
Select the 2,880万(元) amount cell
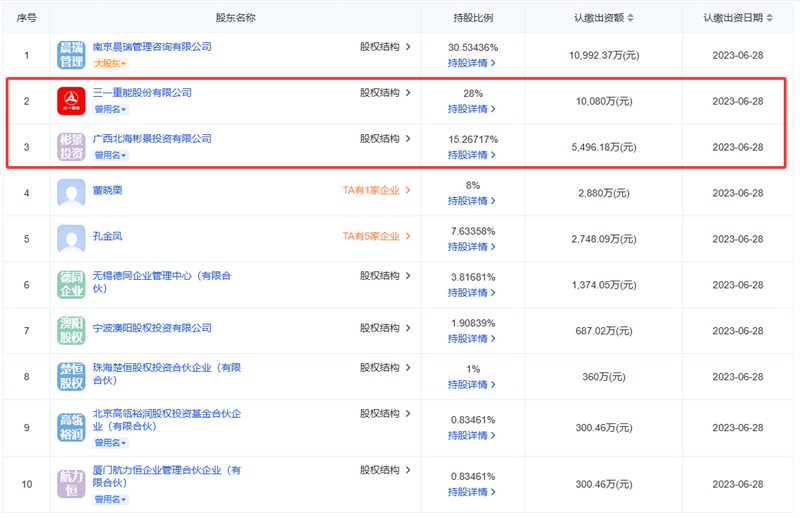point(604,193)
